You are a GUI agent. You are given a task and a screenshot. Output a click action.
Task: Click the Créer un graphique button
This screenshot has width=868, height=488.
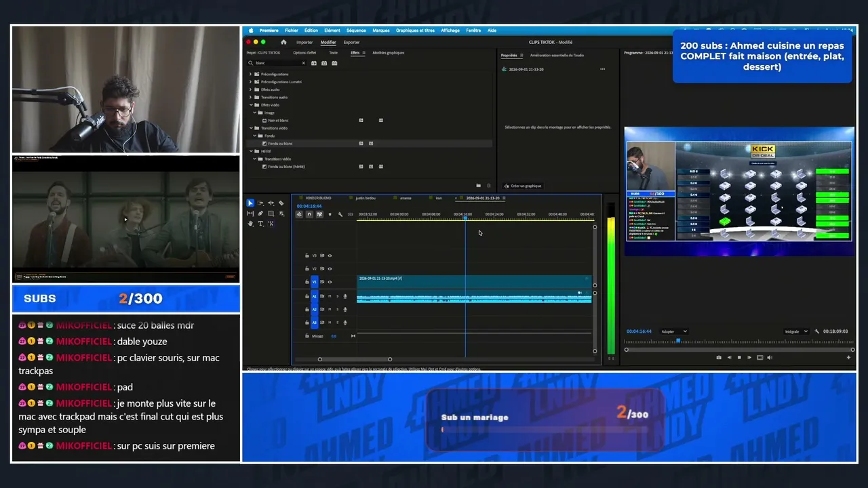522,186
